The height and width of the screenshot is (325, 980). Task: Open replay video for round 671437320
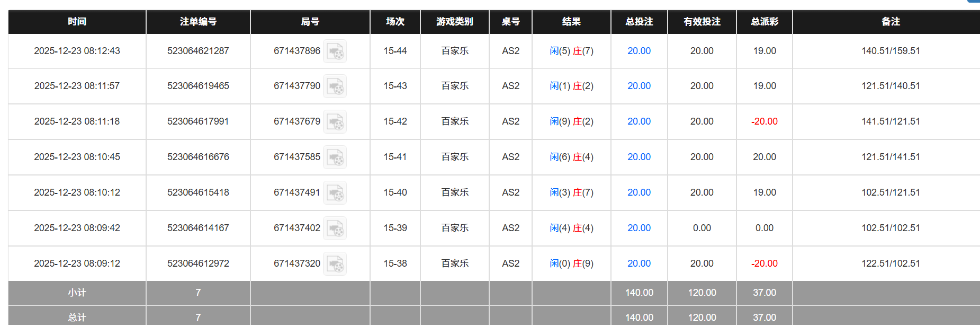point(335,264)
